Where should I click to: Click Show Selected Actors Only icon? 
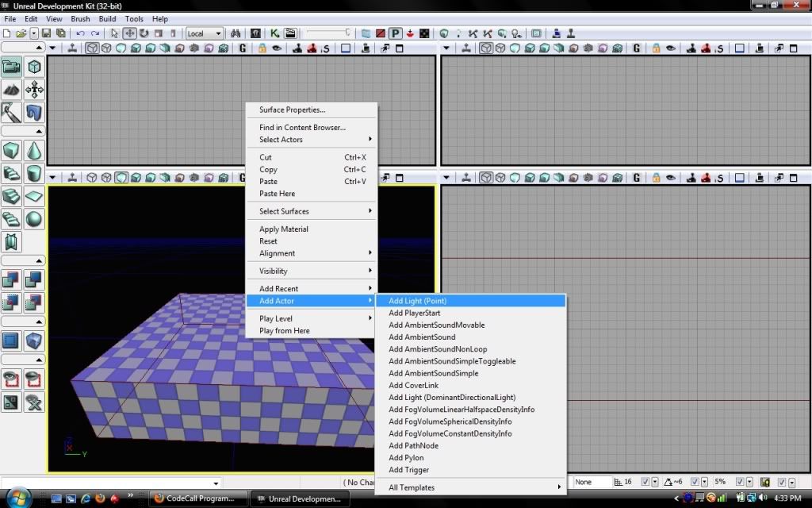click(x=11, y=379)
